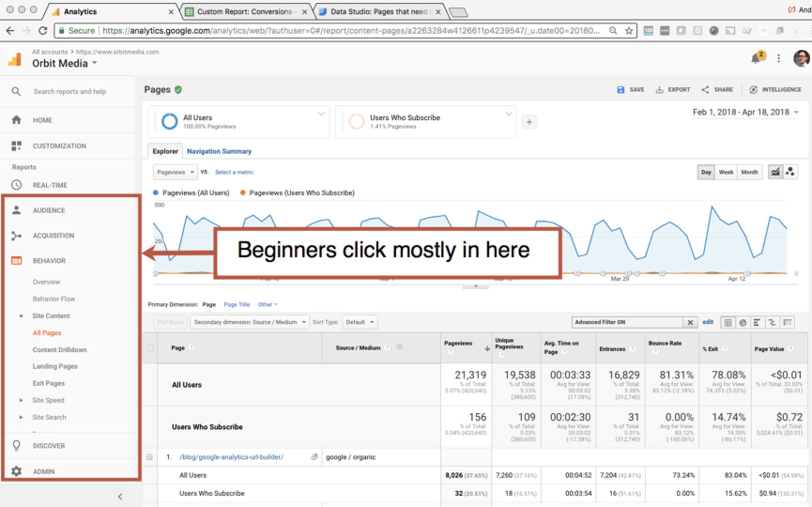Collapse the Site Content tree node
812x507 pixels.
click(x=21, y=316)
